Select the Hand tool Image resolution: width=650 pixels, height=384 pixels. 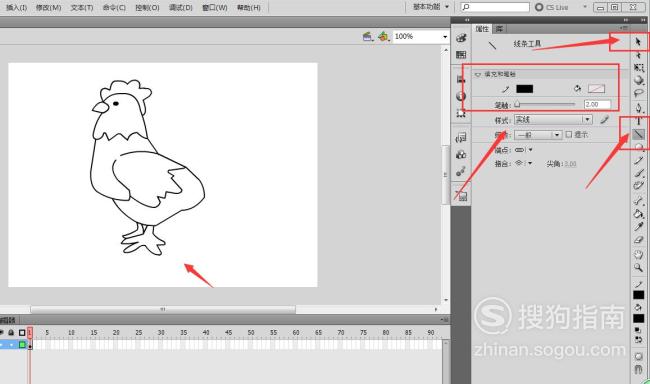pyautogui.click(x=638, y=254)
